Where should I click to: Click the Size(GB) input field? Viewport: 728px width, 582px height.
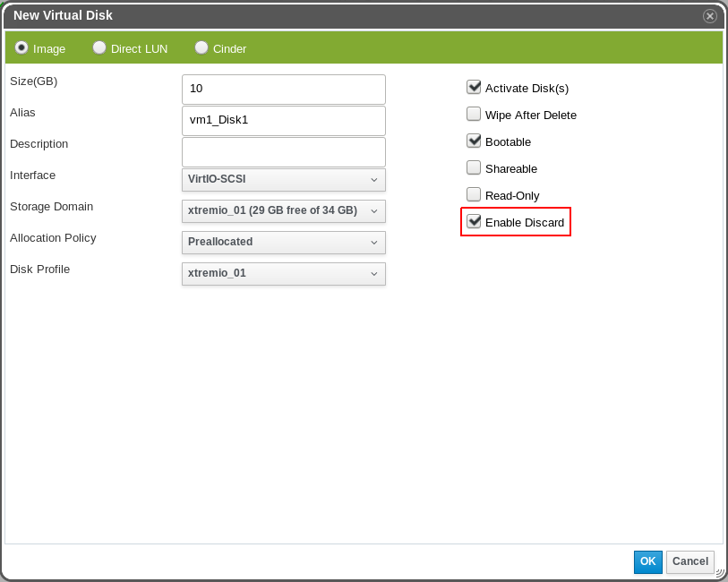[283, 90]
